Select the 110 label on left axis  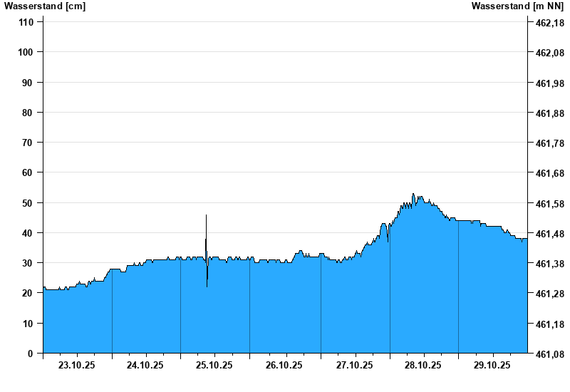coord(26,23)
